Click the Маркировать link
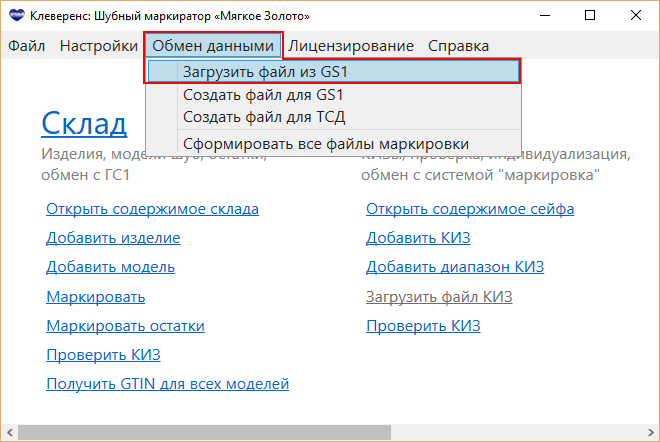This screenshot has height=442, width=660. click(x=96, y=297)
